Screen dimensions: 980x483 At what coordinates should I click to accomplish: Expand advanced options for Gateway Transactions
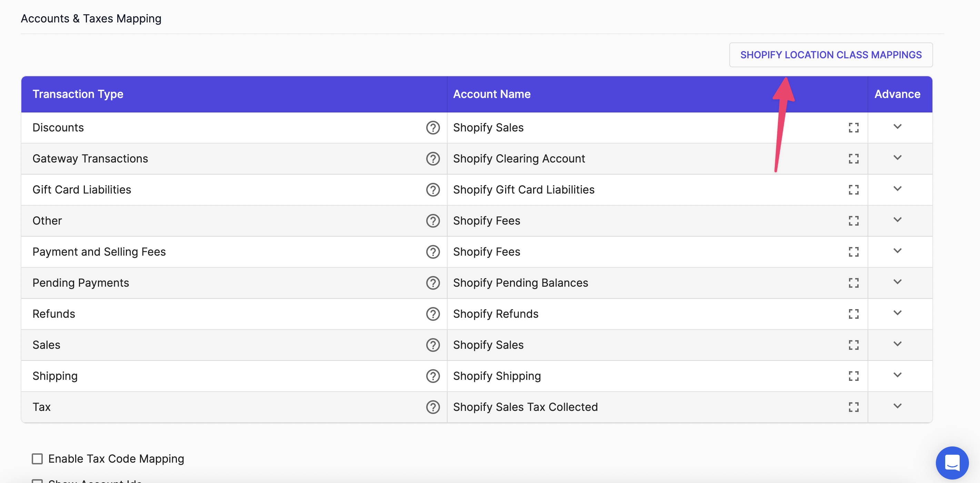click(897, 158)
